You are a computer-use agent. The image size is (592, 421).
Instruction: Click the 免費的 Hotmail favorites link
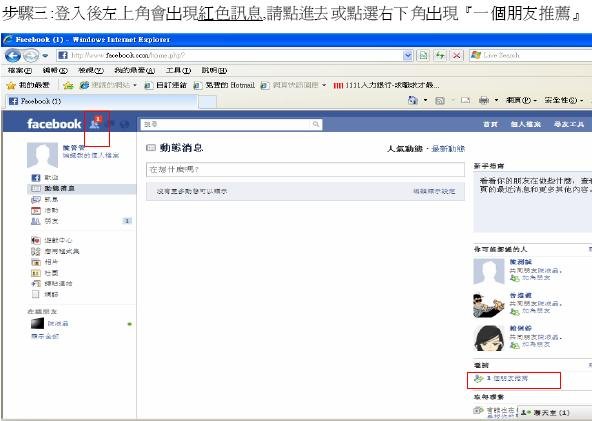tap(224, 85)
